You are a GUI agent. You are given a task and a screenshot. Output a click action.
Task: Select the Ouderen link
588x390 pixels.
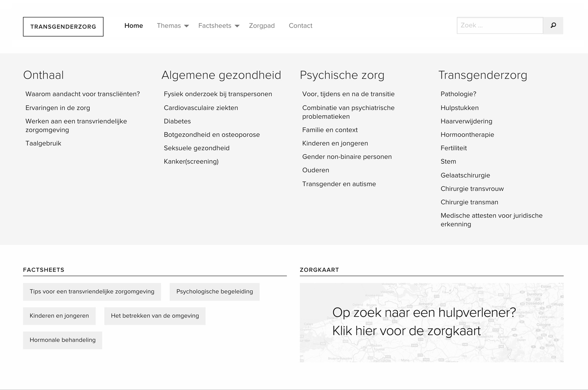pos(316,170)
